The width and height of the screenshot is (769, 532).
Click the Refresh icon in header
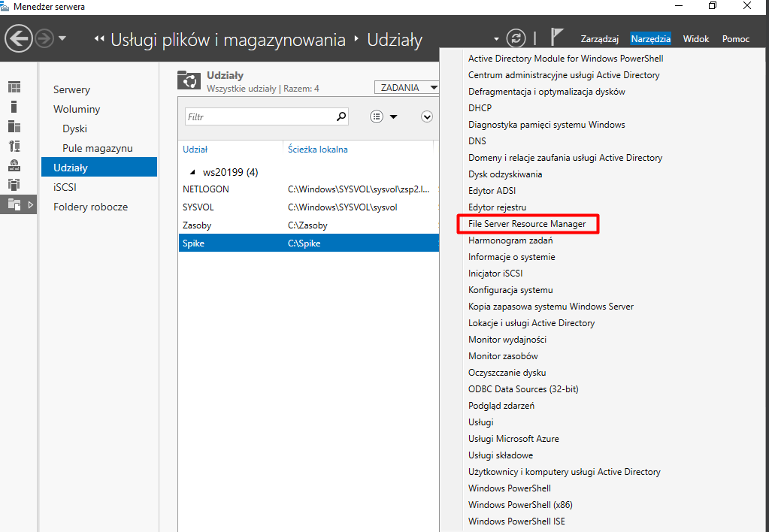(x=516, y=38)
